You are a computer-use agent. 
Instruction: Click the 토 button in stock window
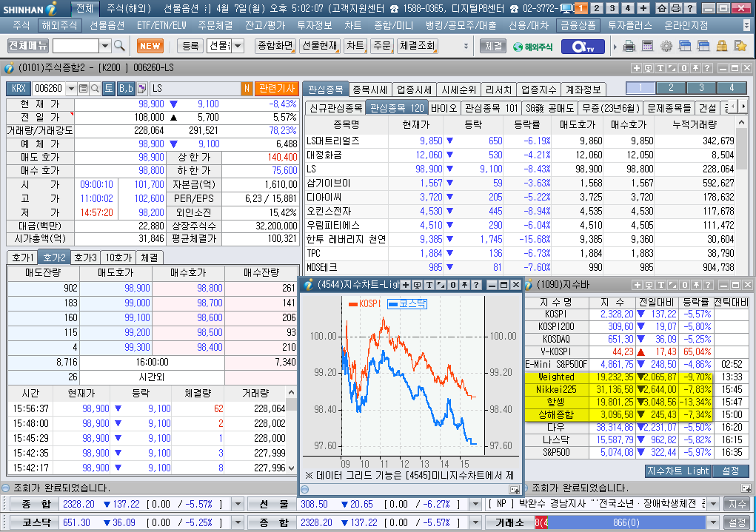click(109, 89)
